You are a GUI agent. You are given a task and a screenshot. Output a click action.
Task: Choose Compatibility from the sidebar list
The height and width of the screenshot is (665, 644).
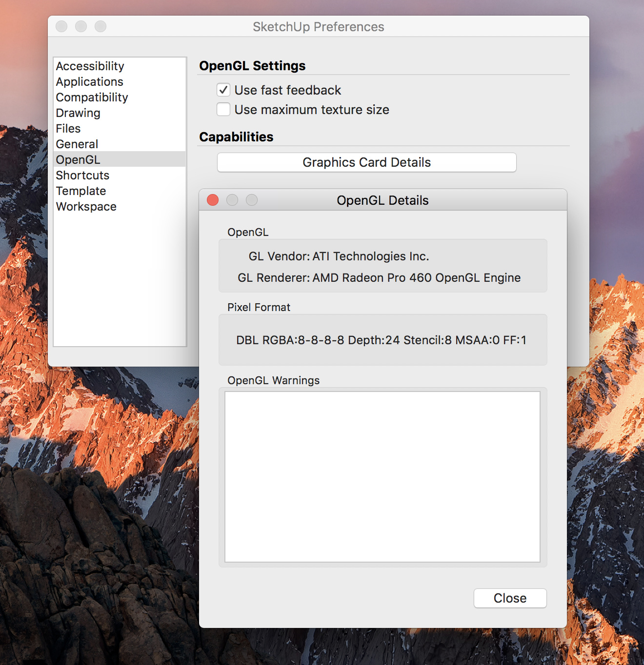tap(120, 97)
